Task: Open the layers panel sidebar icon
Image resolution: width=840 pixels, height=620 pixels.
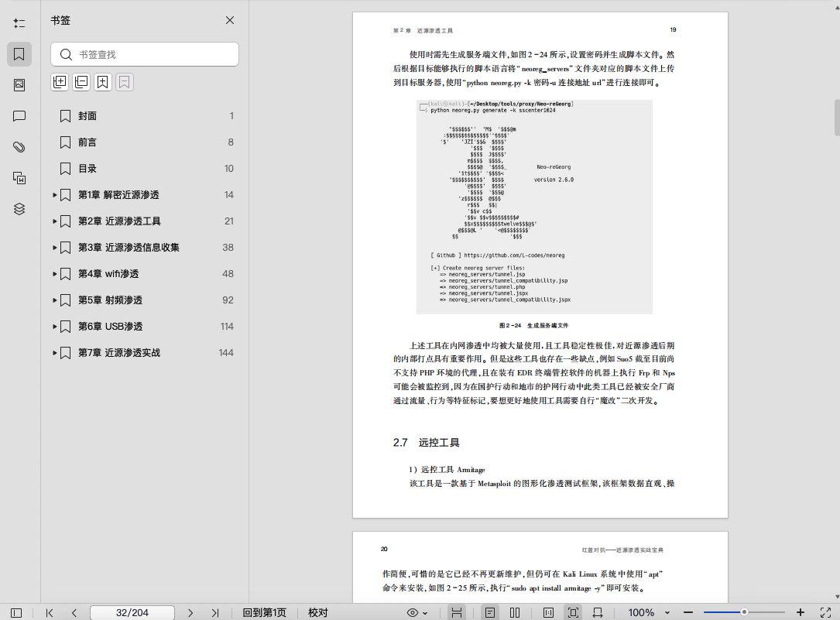Action: pos(19,209)
